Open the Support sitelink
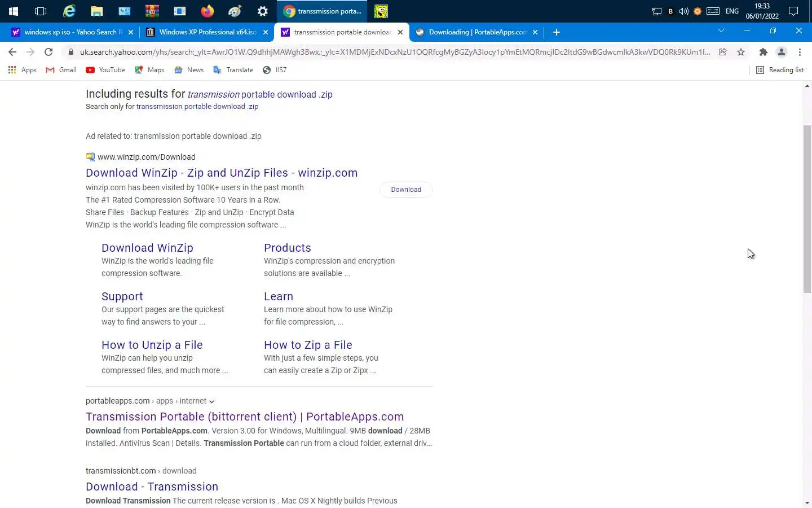The height and width of the screenshot is (508, 812). 122,296
